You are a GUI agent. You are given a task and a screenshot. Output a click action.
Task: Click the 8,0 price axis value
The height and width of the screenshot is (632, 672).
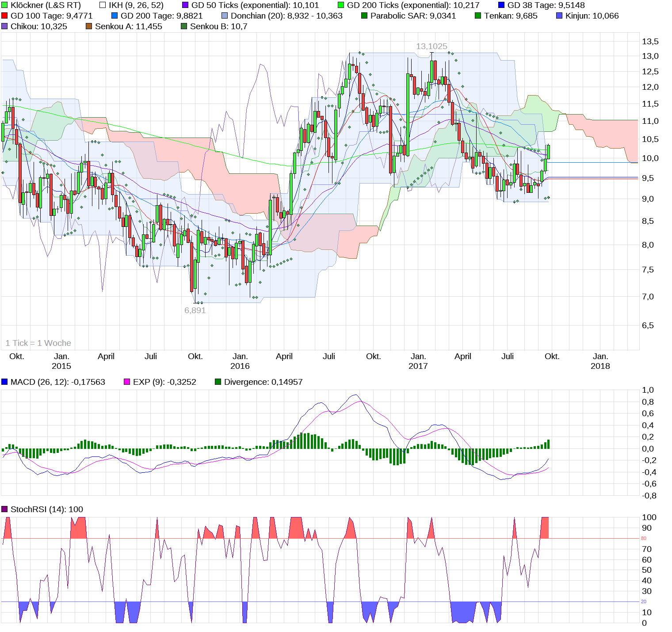point(648,245)
